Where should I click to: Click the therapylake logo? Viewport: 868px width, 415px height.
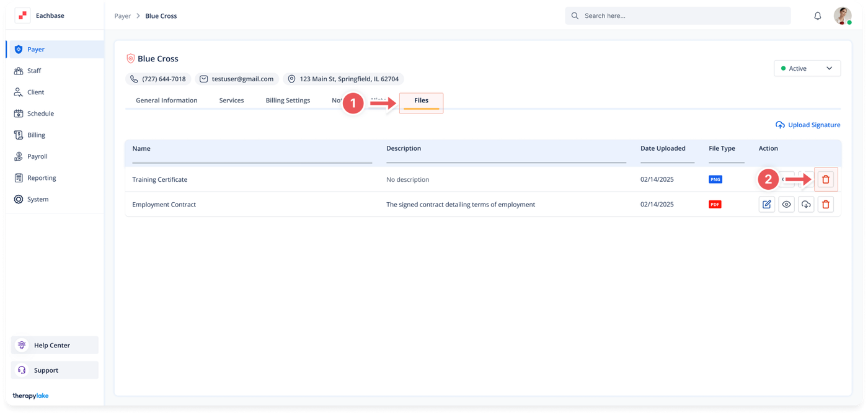30,396
